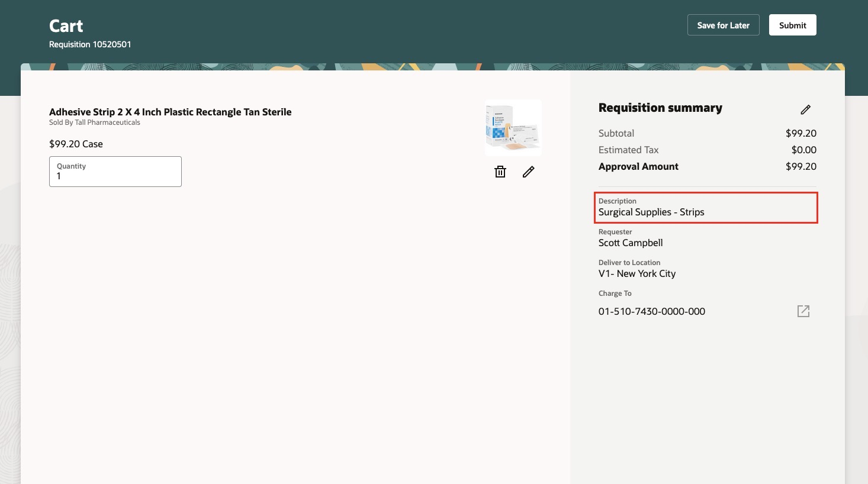Click the Approval Amount label

point(638,166)
